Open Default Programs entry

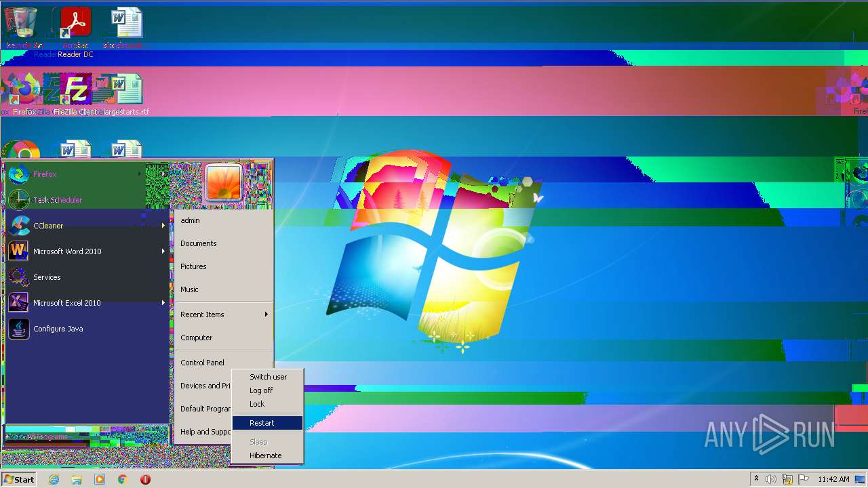click(203, 409)
